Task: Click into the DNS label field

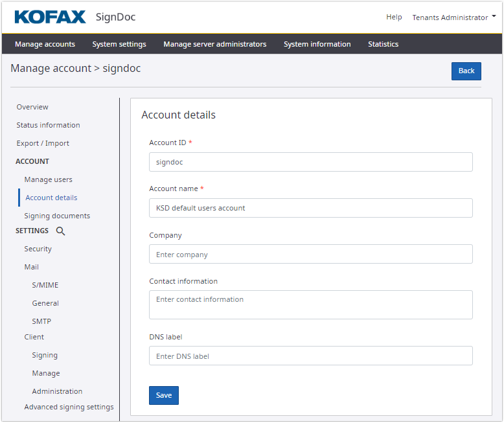Action: (x=310, y=356)
